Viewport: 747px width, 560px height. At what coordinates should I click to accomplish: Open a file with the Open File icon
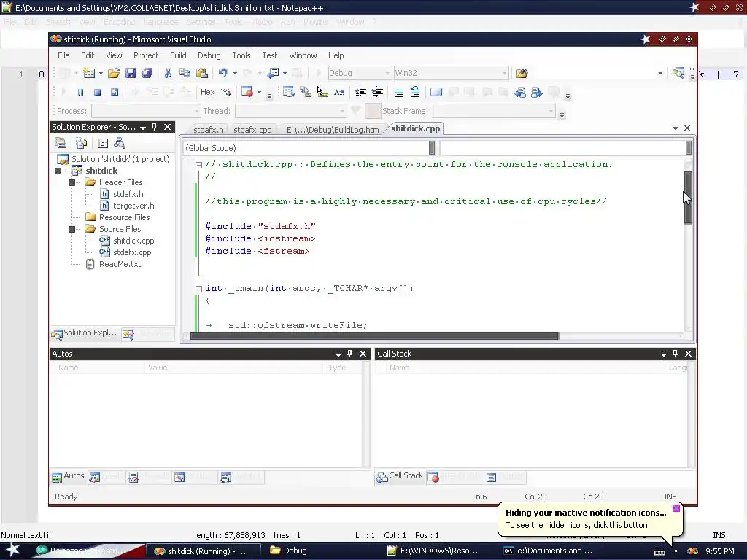(113, 73)
